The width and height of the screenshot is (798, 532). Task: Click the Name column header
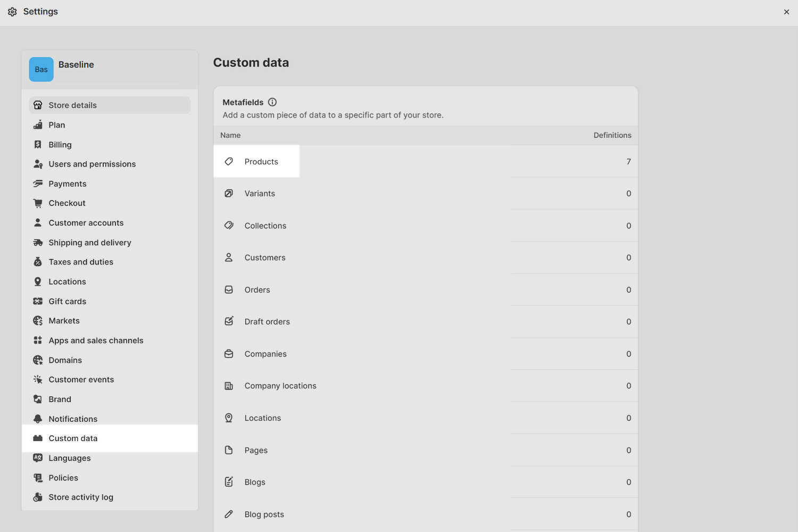230,135
